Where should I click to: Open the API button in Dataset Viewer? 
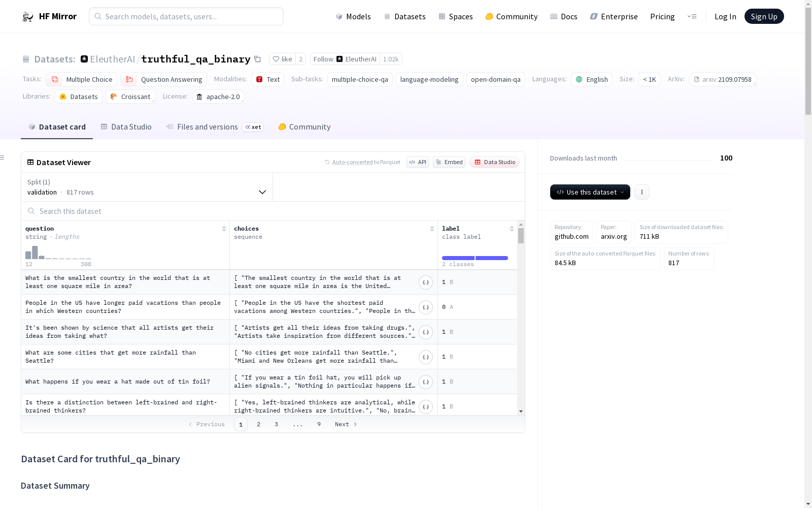click(418, 162)
